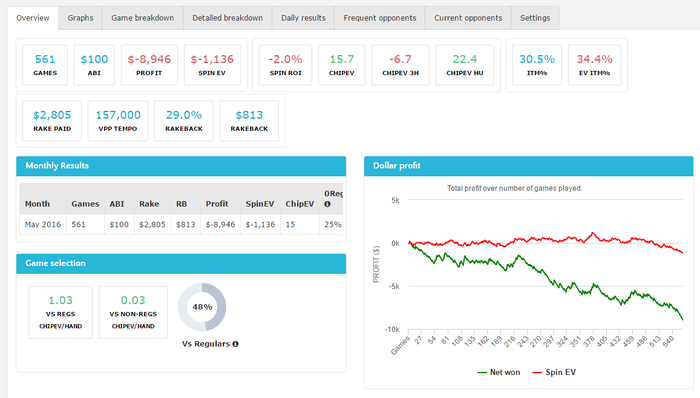Open the Settings tab
The image size is (700, 398).
pyautogui.click(x=535, y=18)
